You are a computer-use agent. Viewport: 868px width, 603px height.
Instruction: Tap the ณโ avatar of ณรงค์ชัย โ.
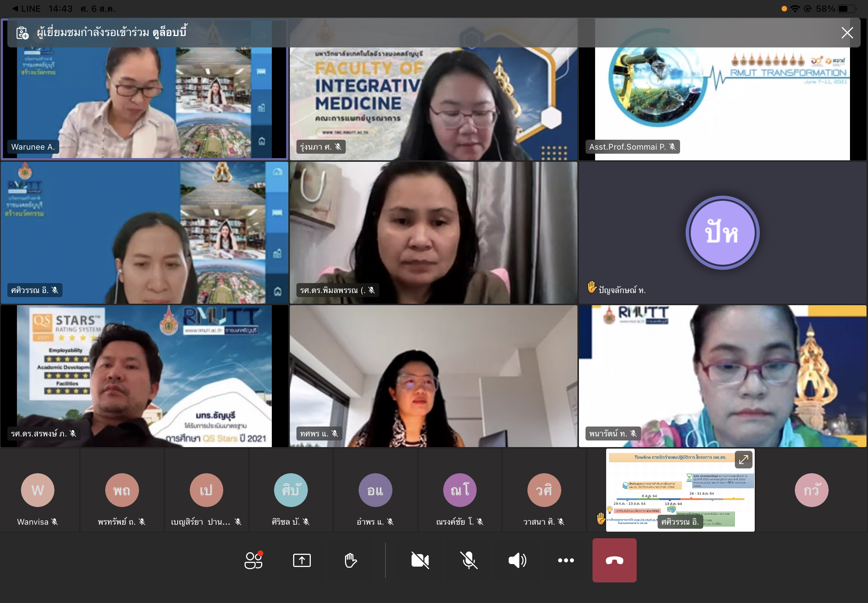click(460, 490)
